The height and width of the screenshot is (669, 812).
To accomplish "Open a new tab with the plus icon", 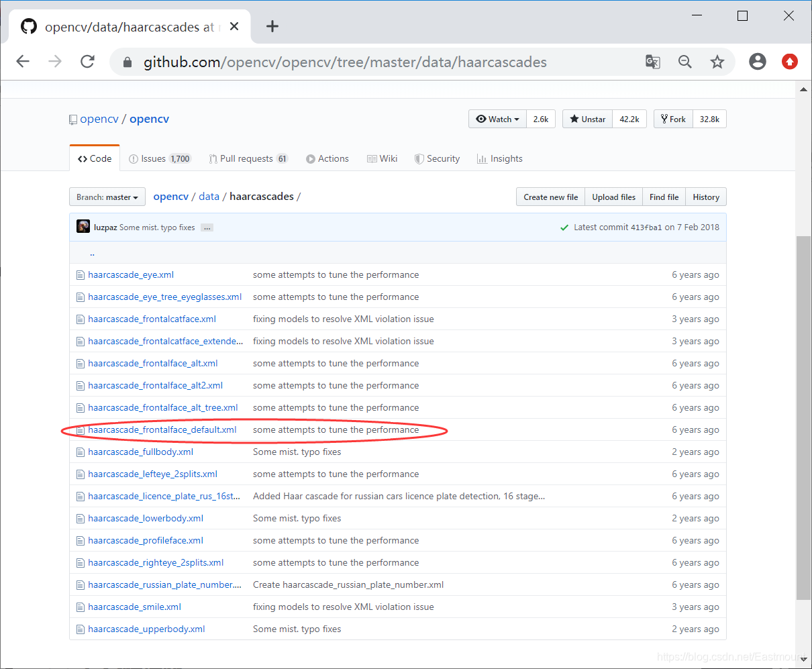I will (272, 27).
